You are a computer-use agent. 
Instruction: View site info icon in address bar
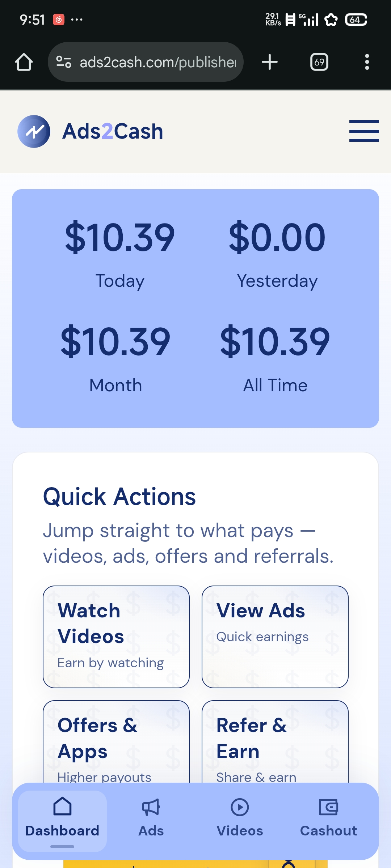coord(64,62)
